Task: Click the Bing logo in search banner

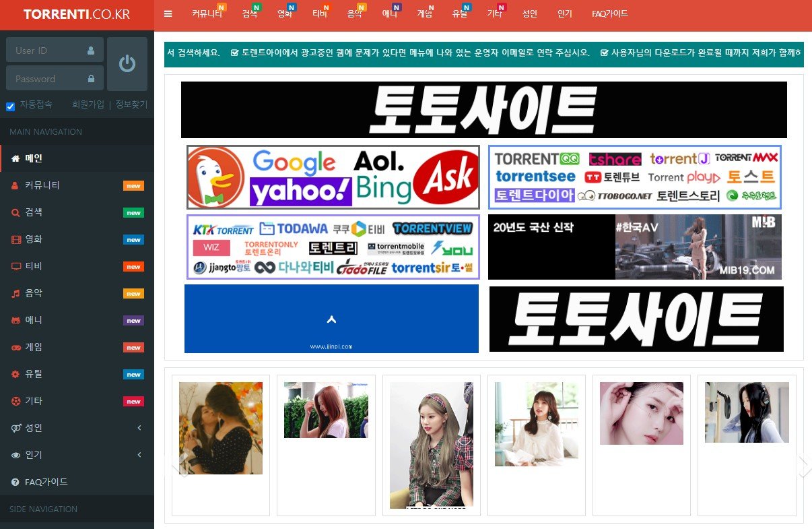Action: 383,189
